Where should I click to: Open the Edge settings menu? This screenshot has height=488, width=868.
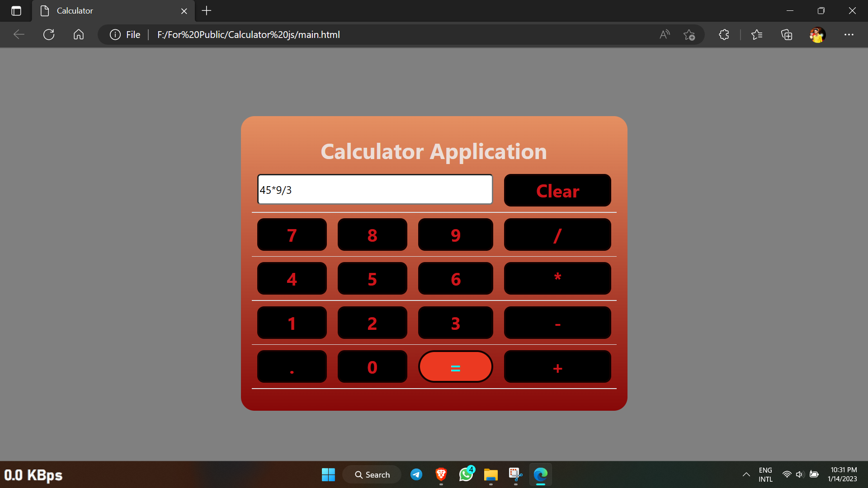(849, 34)
